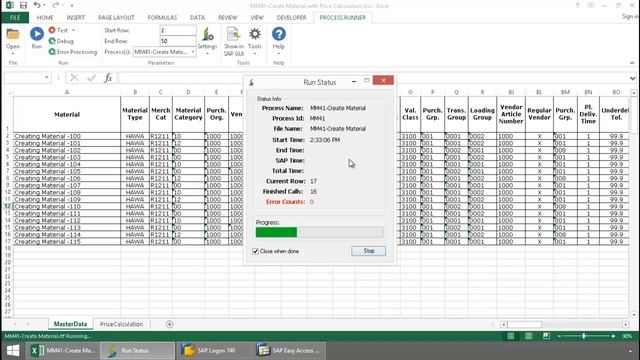Select cell Creating Material -100

pos(67,136)
